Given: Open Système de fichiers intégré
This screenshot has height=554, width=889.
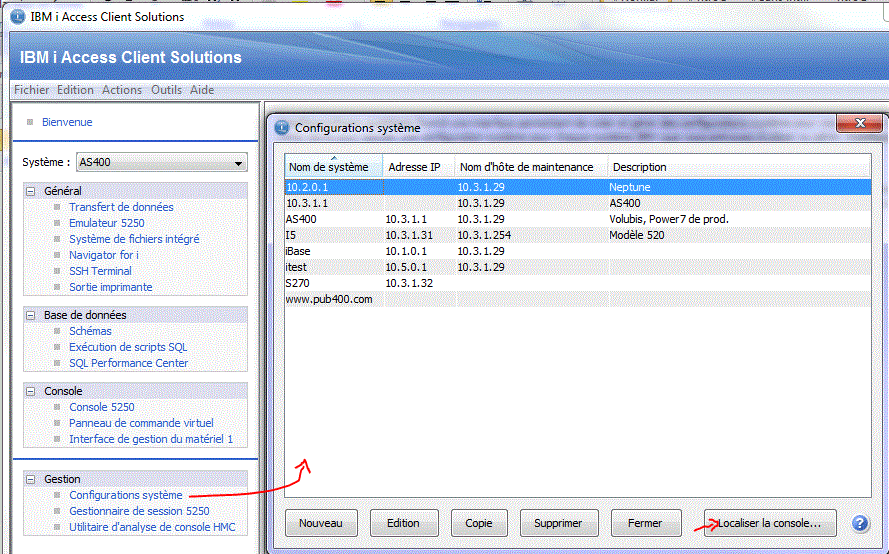Looking at the screenshot, I should tap(134, 239).
